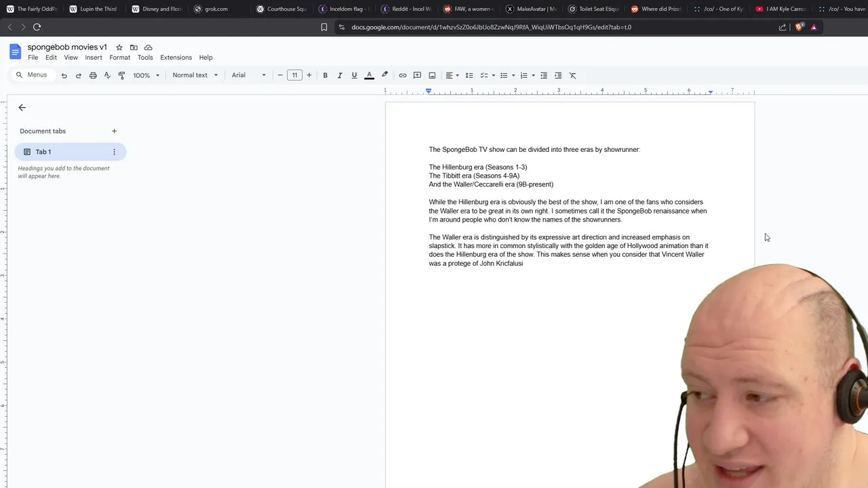Clear formatting with toolbar icon
Screen dimensions: 868x488
pyautogui.click(x=573, y=75)
